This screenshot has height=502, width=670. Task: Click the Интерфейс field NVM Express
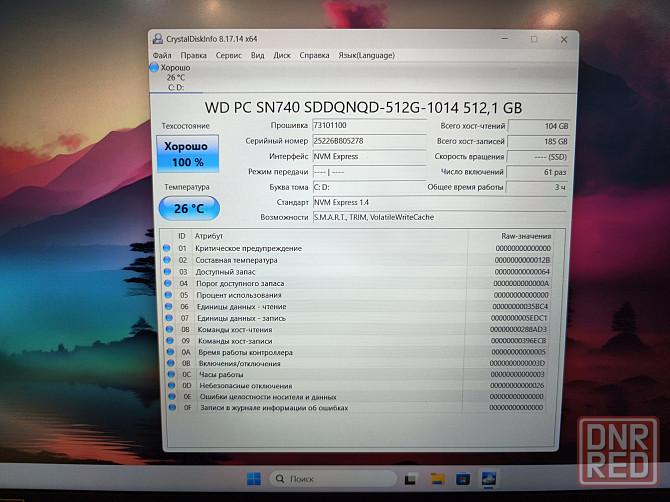coord(369,156)
